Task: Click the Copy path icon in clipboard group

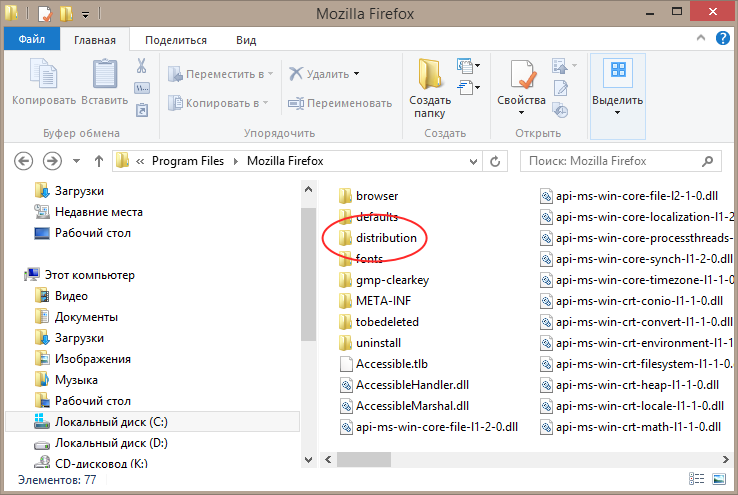Action: (x=142, y=88)
